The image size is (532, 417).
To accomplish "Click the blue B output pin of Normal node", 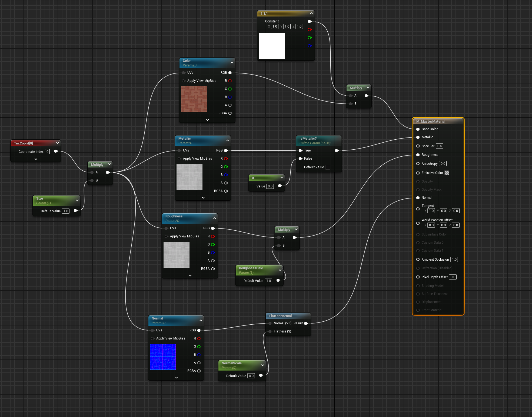I will point(199,355).
